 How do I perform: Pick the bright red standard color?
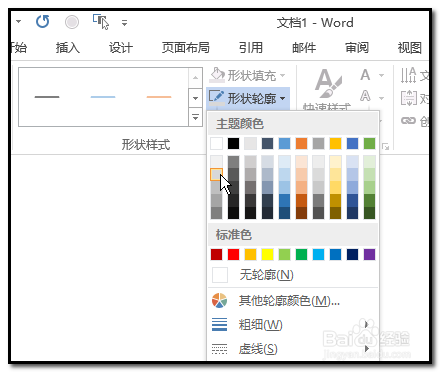coord(233,255)
